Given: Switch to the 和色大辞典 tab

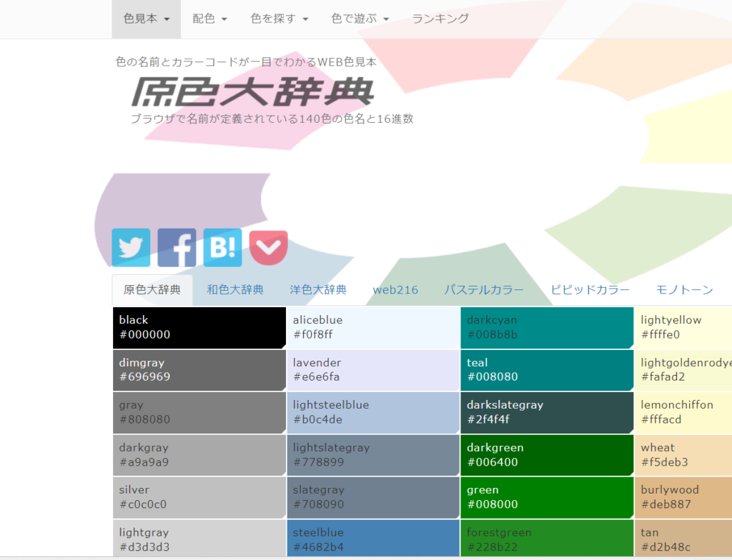Looking at the screenshot, I should (x=235, y=290).
